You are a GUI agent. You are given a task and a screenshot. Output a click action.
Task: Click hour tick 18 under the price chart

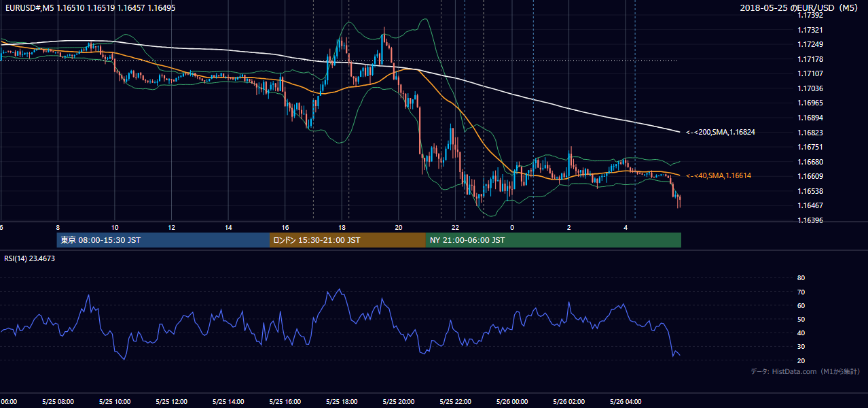point(342,228)
